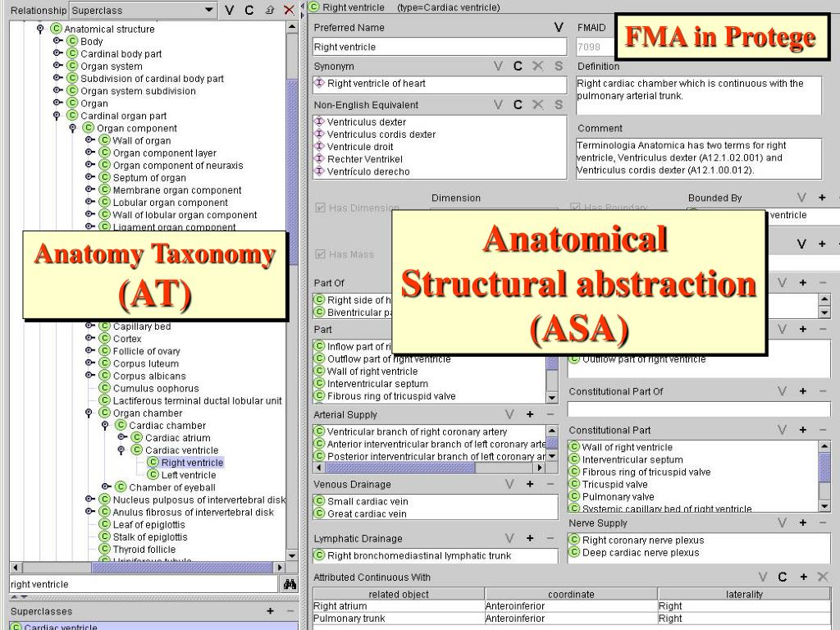The width and height of the screenshot is (840, 630).
Task: Select Septum of organ in the tree
Action: tap(149, 177)
